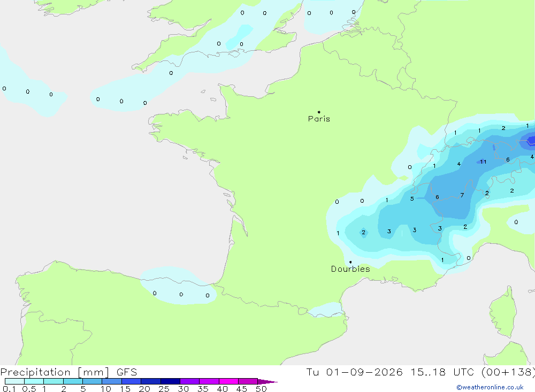Screen dimensions: 535x392
Task: Select the Dourbies city dot marker
Action: pos(350,262)
